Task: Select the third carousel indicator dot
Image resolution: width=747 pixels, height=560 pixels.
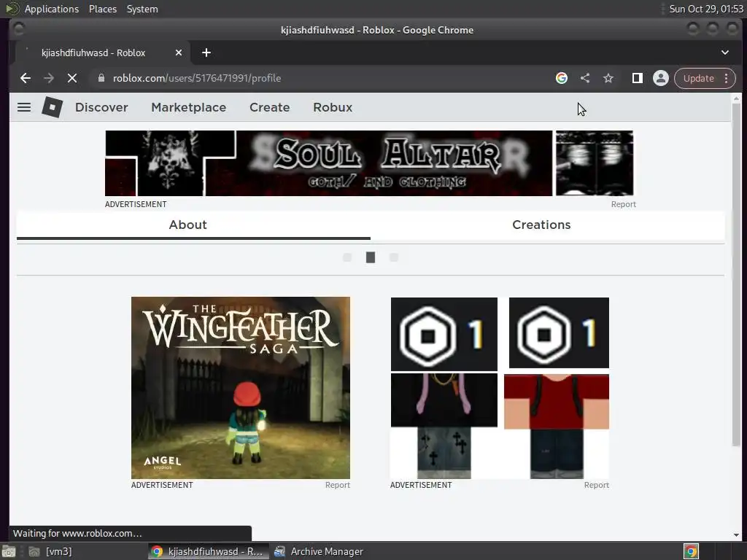Action: point(394,257)
